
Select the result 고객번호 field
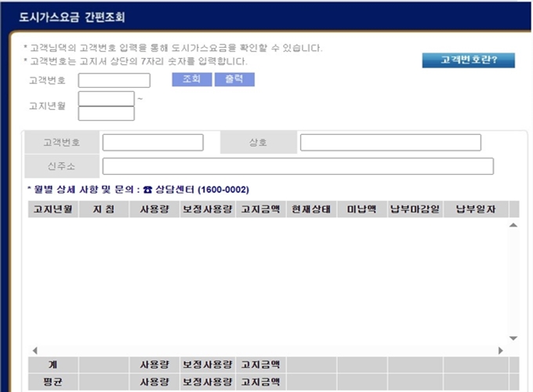153,143
